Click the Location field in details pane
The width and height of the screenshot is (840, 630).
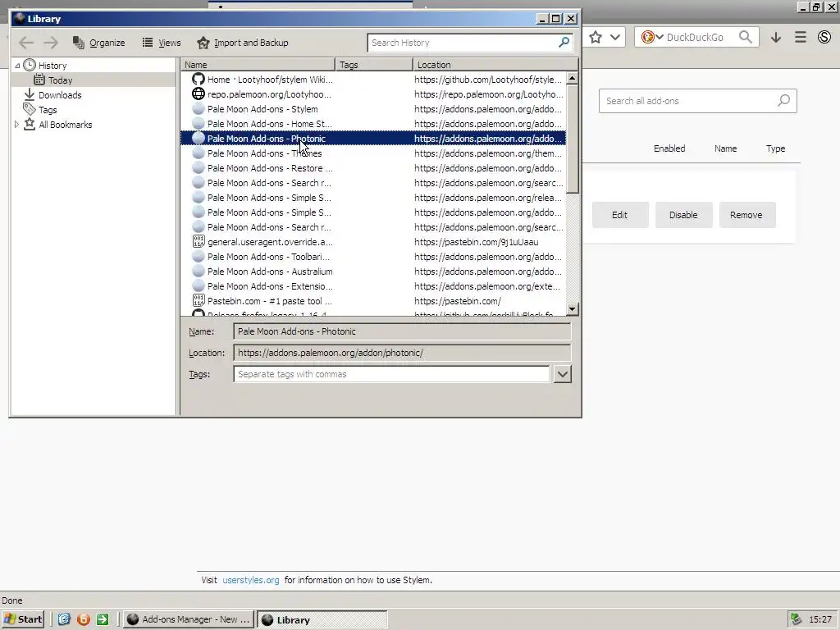(x=402, y=353)
